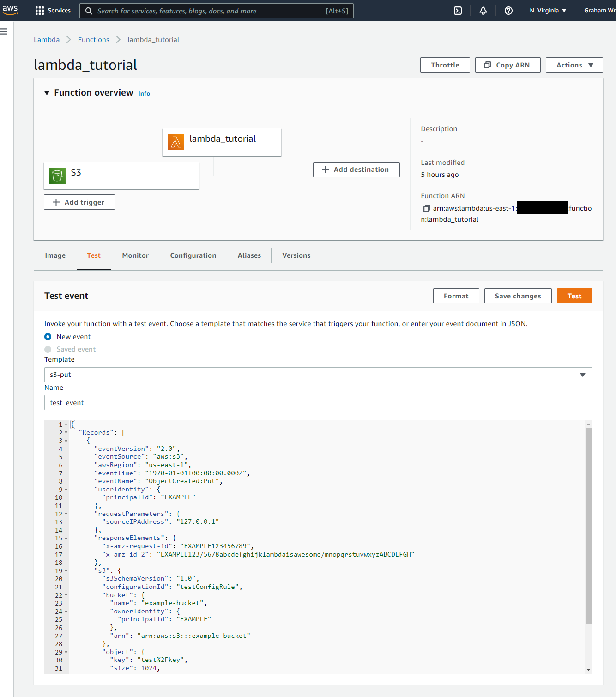The image size is (616, 697).
Task: Open the s3-put Template dropdown
Action: pyautogui.click(x=318, y=375)
